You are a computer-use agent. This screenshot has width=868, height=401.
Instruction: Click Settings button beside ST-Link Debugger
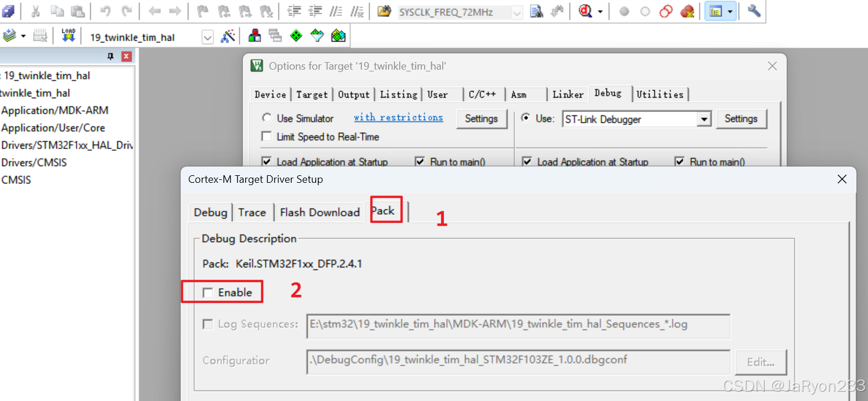(x=741, y=118)
